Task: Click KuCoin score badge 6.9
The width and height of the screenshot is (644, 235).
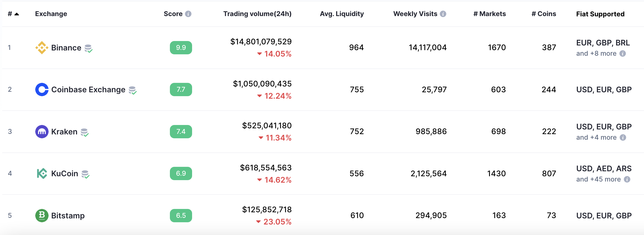Action: click(x=181, y=173)
